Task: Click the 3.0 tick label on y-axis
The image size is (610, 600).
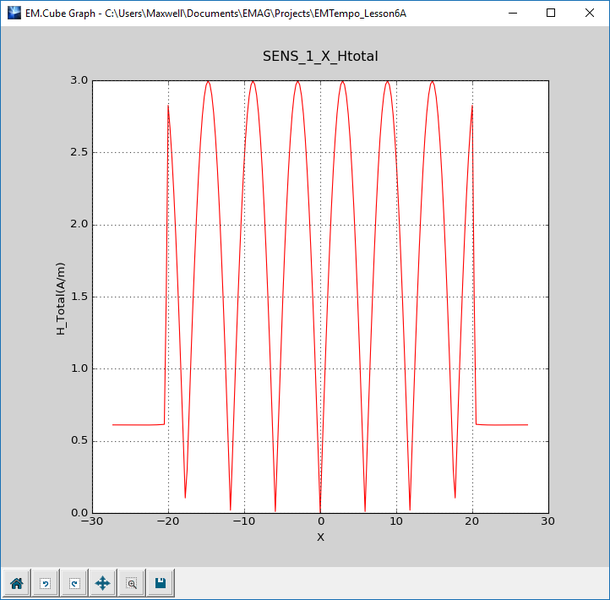Action: [77, 80]
